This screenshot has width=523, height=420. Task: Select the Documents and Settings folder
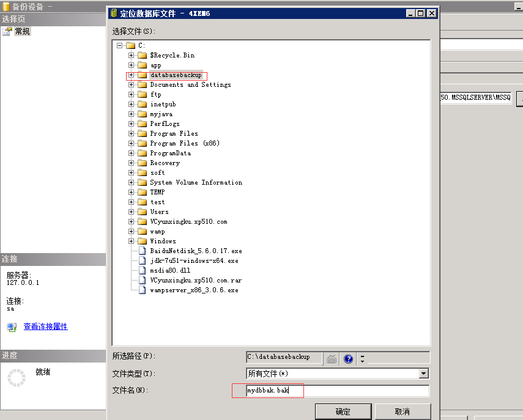[x=190, y=84]
